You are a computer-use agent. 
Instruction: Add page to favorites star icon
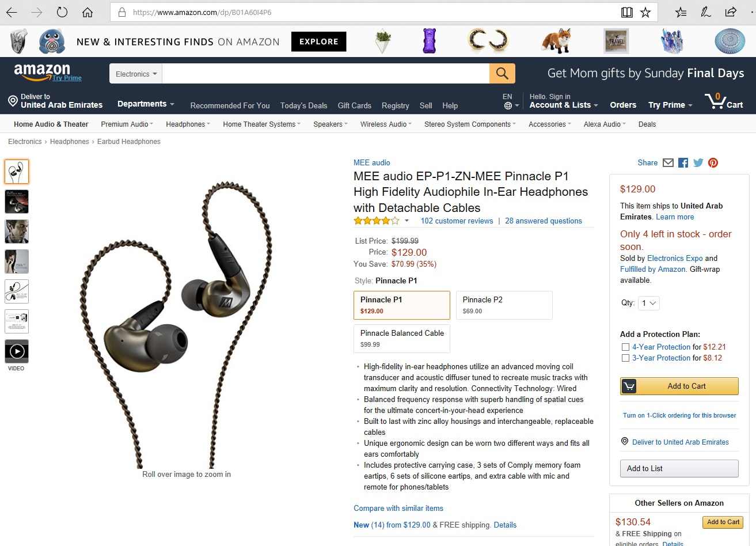[645, 12]
